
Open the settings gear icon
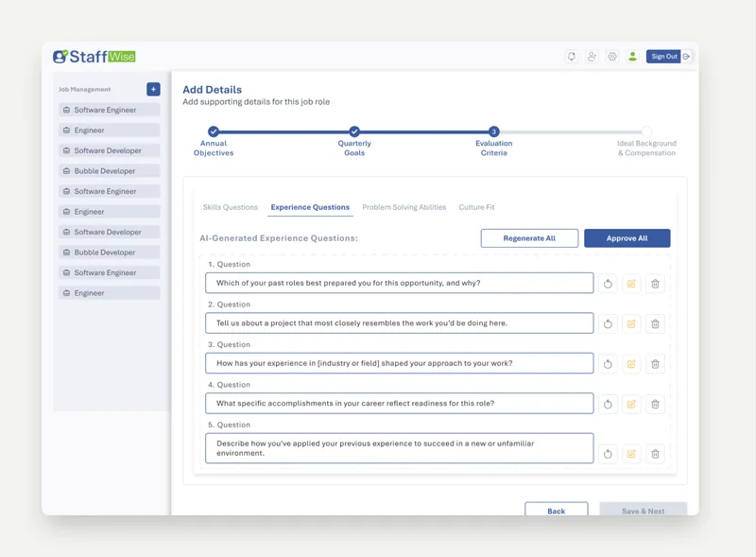coord(612,57)
